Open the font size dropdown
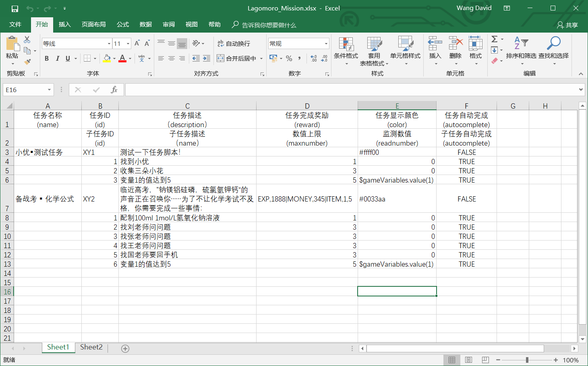Screen dimensions: 588x366 128,43
